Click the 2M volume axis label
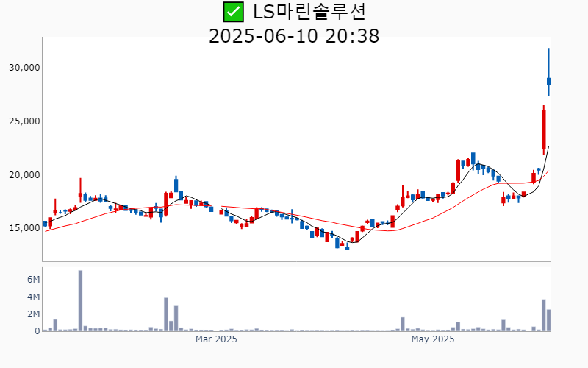The width and height of the screenshot is (588, 368). tap(33, 314)
